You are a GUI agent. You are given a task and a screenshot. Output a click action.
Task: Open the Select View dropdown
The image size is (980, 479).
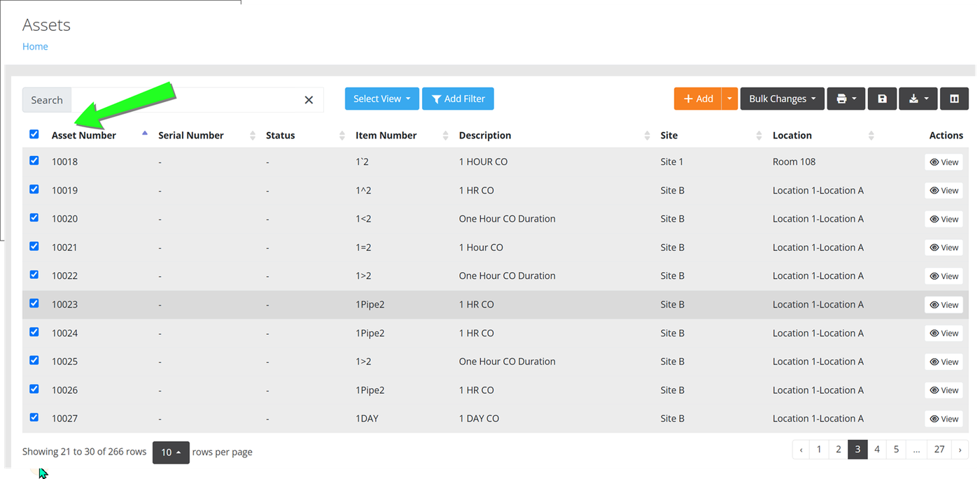(382, 99)
